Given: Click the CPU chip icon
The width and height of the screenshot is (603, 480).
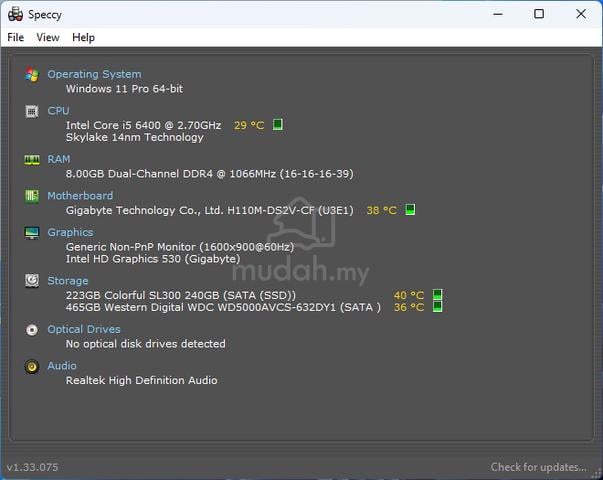Looking at the screenshot, I should click(x=32, y=112).
